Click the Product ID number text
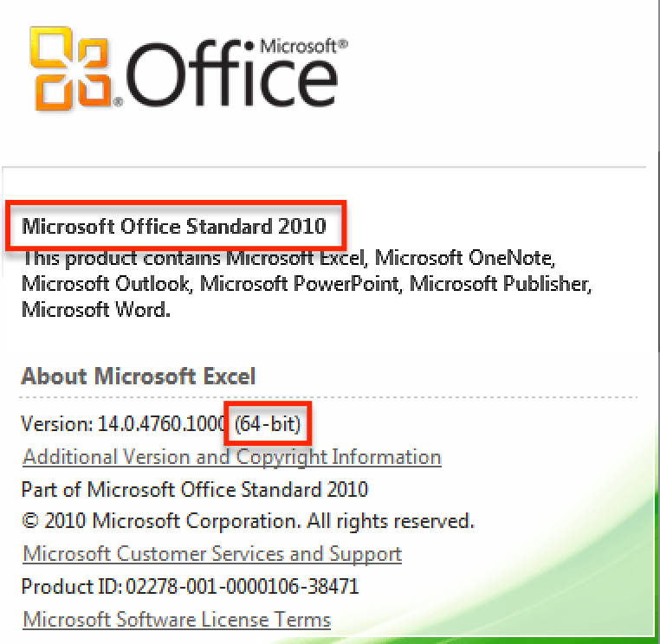This screenshot has height=644, width=660. tap(241, 587)
